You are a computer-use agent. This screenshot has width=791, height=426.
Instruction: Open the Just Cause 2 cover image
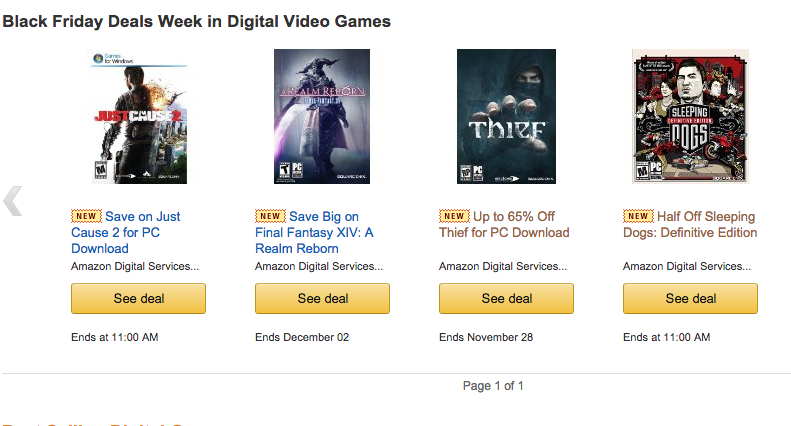click(x=138, y=116)
